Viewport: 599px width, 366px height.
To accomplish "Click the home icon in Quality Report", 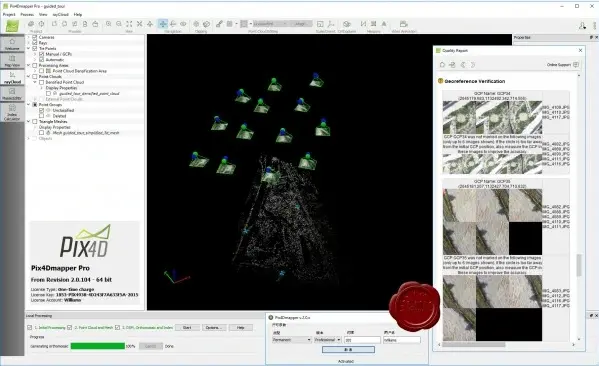I will click(442, 65).
